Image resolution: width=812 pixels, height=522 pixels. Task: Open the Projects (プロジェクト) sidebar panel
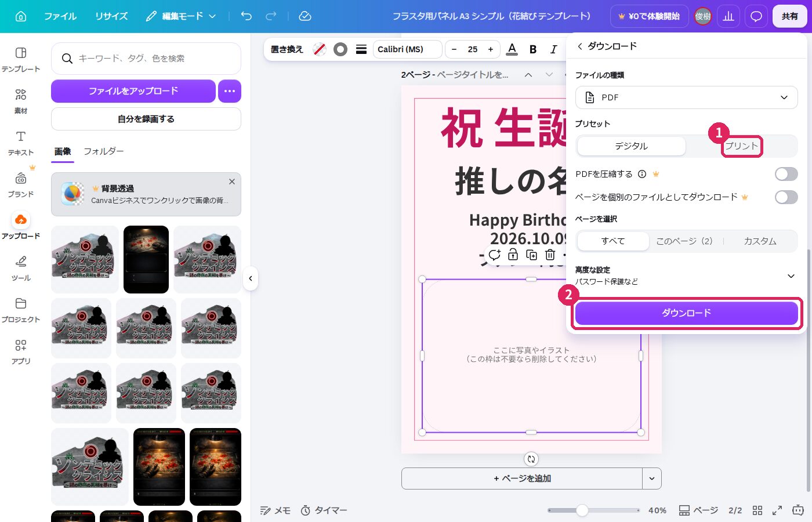pyautogui.click(x=21, y=310)
